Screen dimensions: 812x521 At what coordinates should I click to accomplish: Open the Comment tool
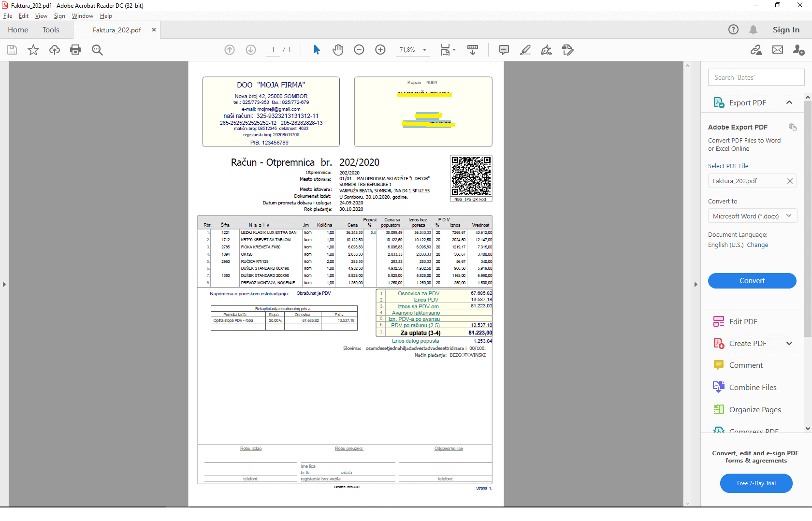746,365
